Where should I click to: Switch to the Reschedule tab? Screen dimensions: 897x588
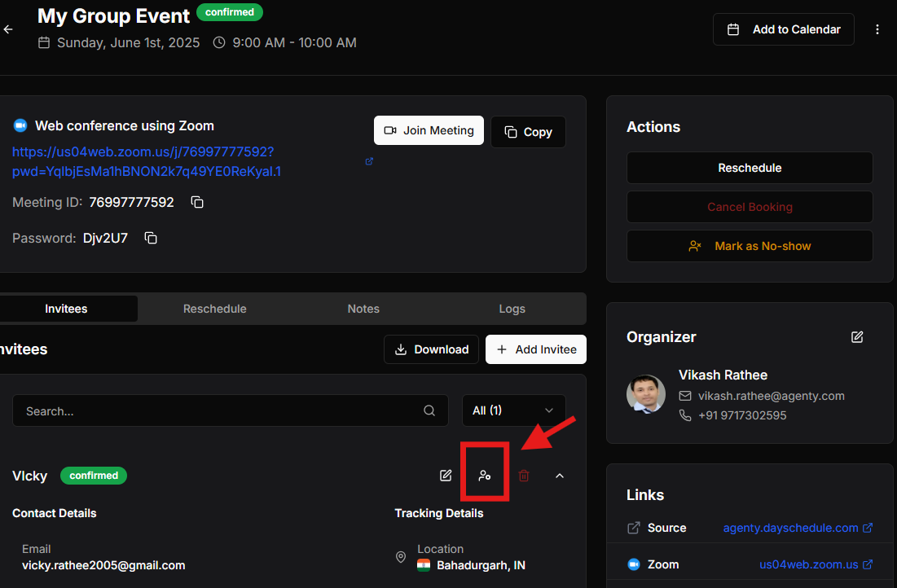214,309
